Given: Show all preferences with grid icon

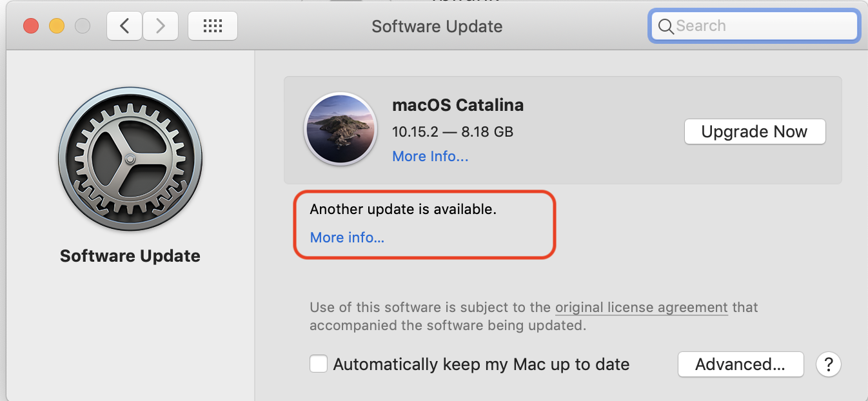Looking at the screenshot, I should click(212, 26).
